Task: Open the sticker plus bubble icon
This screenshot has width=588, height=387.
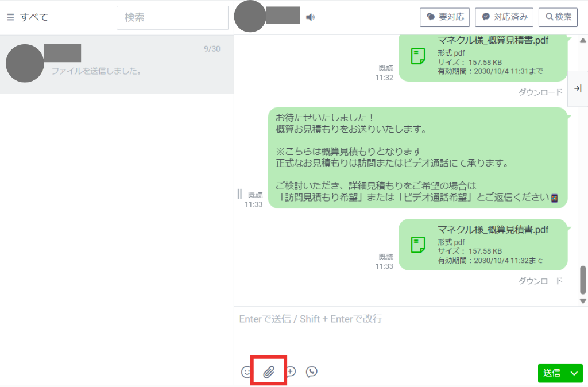Action: tap(290, 371)
